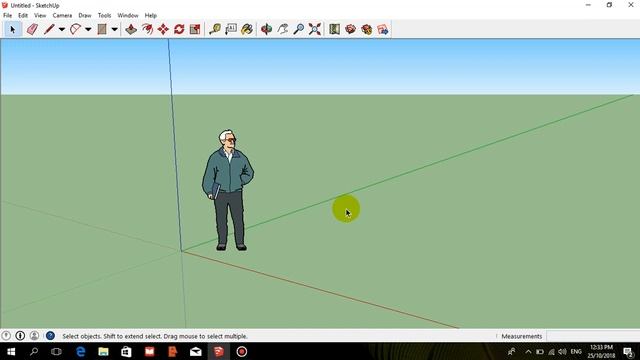640x360 pixels.
Task: Choose the Select arrow tool
Action: 12,29
